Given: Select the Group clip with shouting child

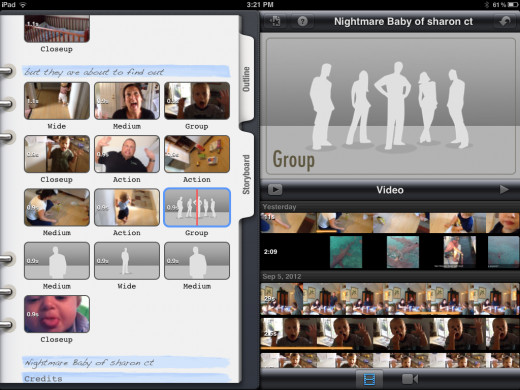Looking at the screenshot, I should [197, 101].
